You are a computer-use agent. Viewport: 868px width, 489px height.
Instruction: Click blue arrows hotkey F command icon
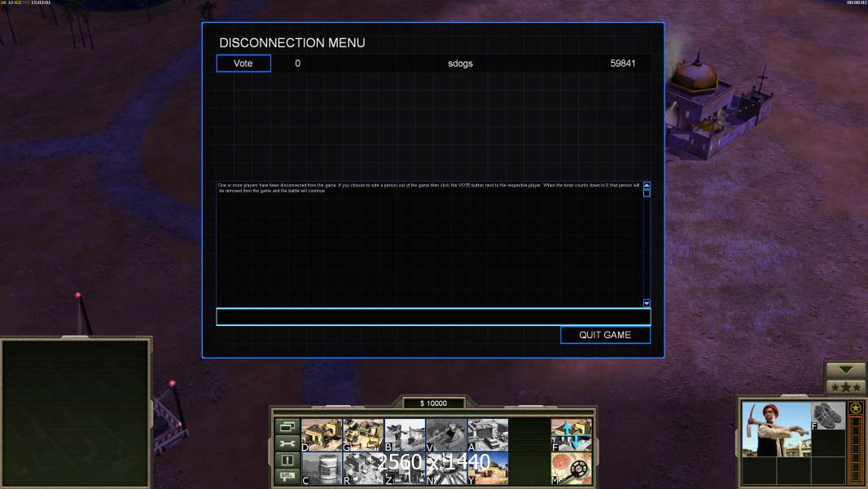[572, 434]
